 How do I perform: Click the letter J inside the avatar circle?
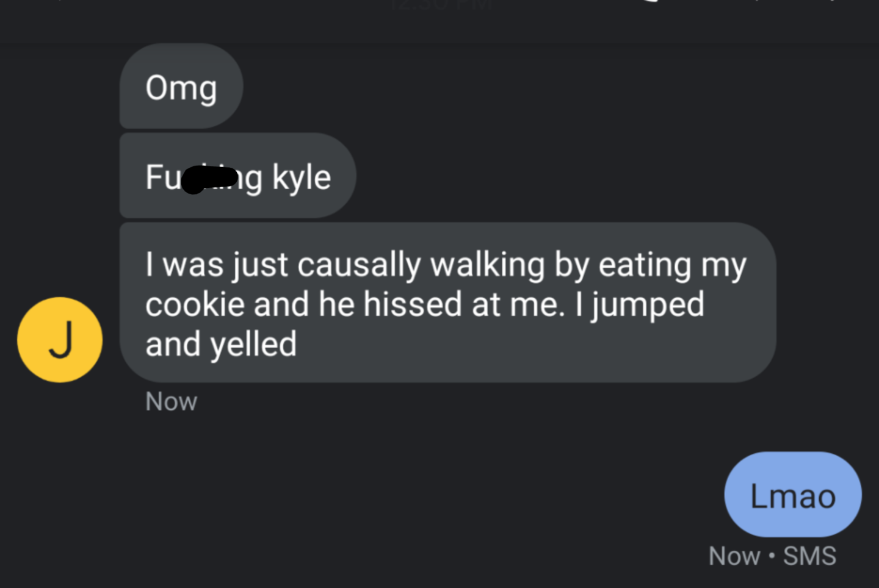[60, 340]
